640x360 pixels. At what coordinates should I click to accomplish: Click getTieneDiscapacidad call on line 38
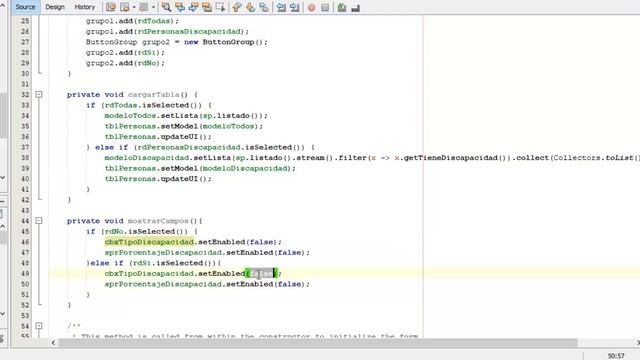[x=451, y=158]
